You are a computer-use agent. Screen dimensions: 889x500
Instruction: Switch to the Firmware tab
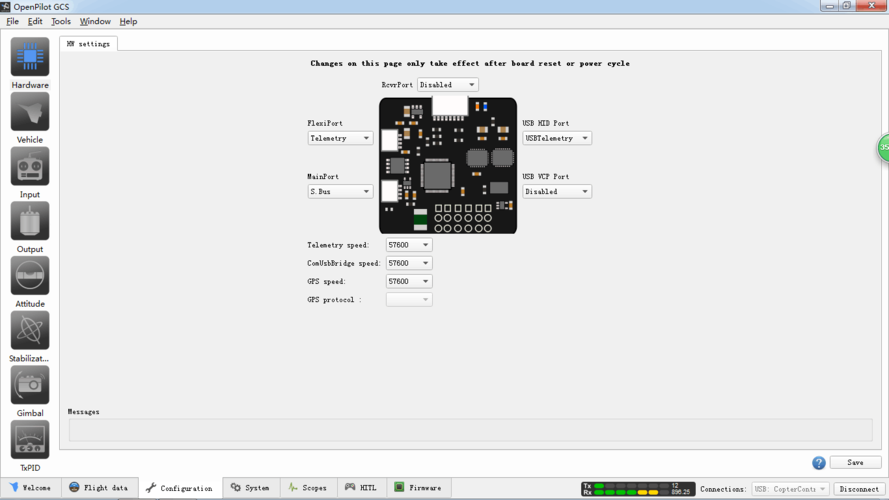(418, 488)
